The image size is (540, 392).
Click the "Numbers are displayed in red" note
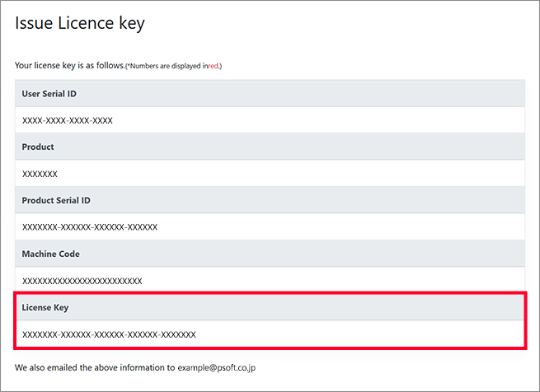[174, 66]
